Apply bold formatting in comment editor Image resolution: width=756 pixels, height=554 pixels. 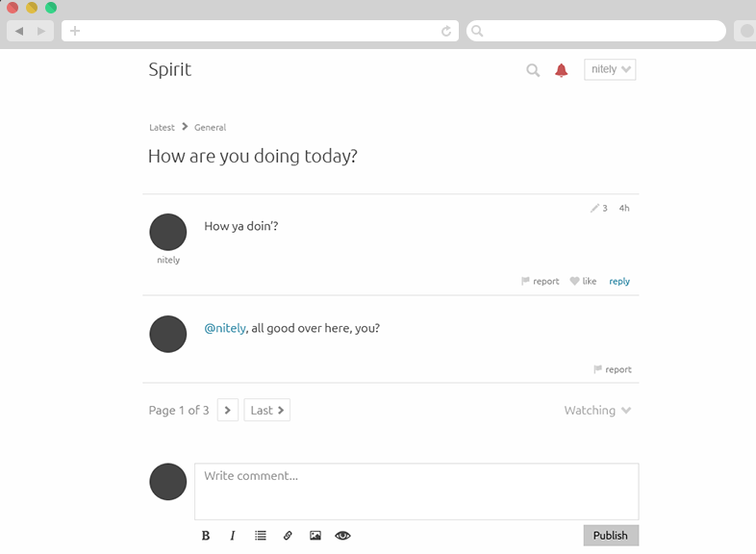point(206,536)
